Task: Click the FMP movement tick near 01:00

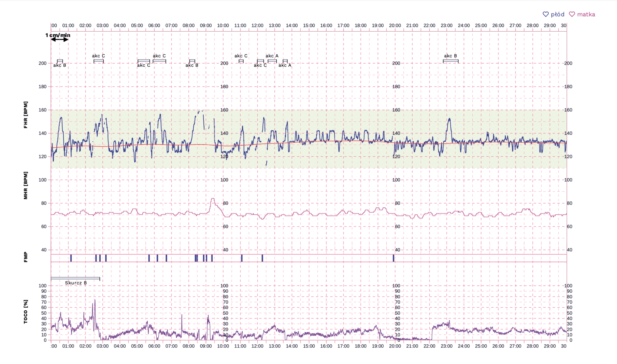Action: (x=71, y=258)
